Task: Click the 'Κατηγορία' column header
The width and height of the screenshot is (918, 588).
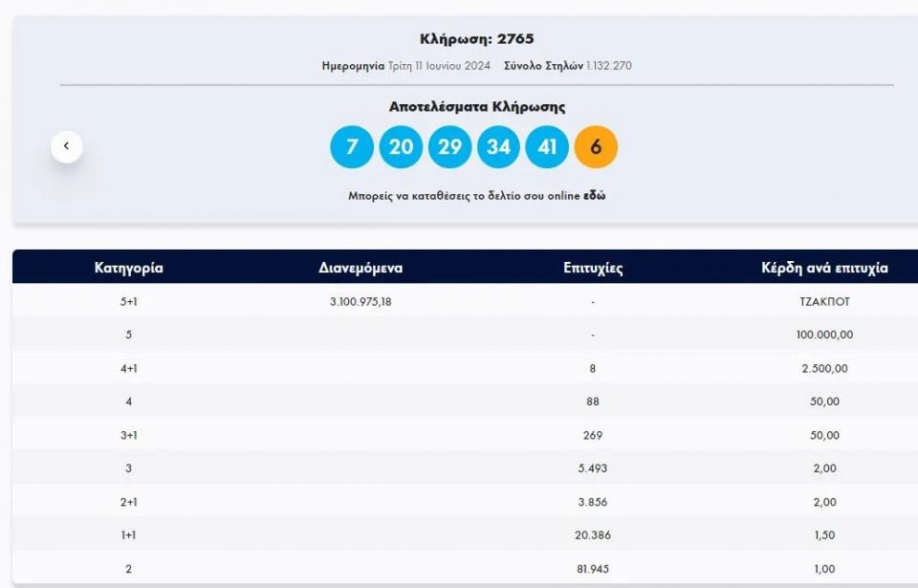Action: tap(129, 268)
